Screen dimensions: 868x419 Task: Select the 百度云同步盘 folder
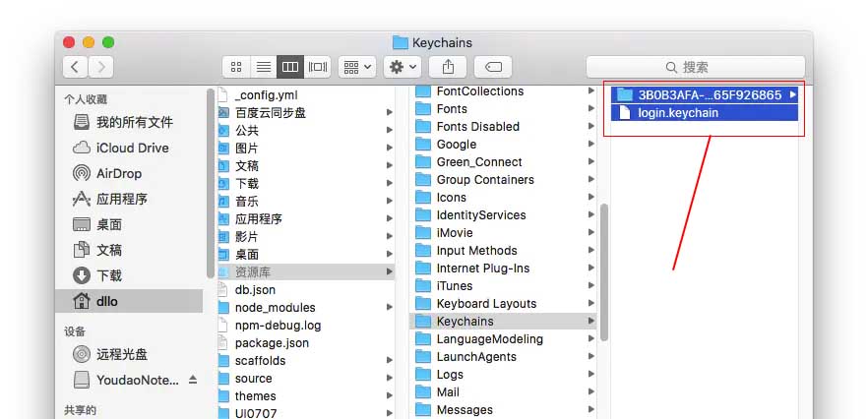306,113
